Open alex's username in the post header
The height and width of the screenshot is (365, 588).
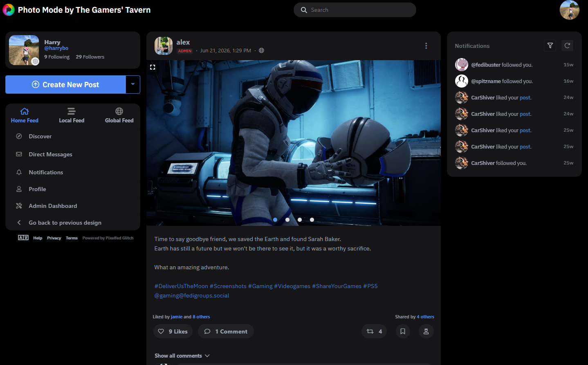[x=183, y=42]
